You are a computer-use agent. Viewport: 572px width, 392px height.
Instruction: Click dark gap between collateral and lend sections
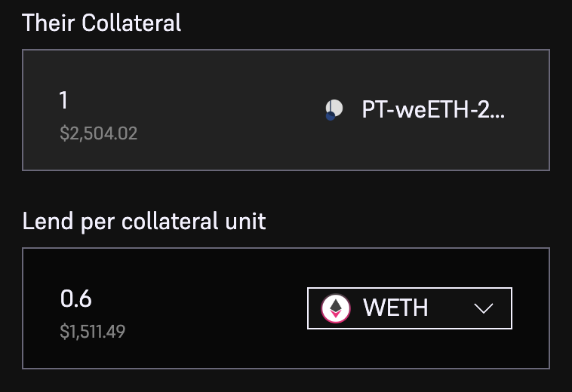pos(286,189)
